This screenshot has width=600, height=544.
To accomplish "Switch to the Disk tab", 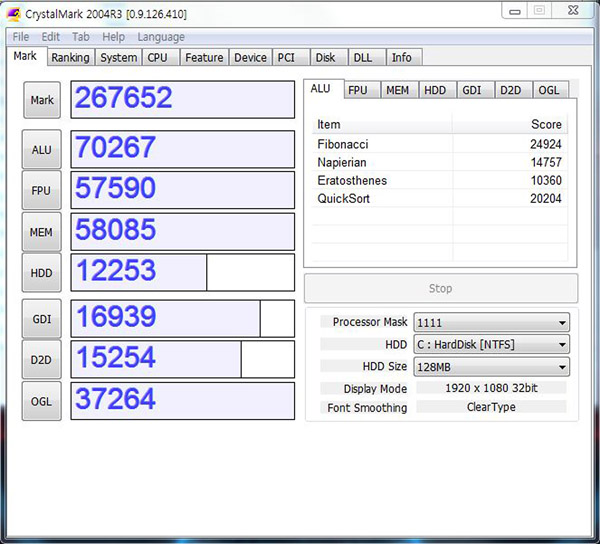I will (x=329, y=57).
